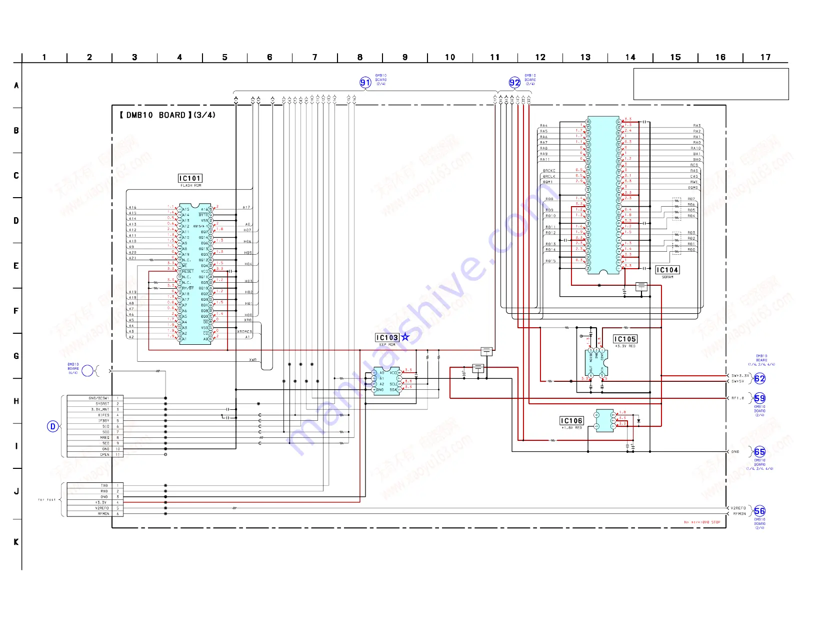Click the GND/DCSW1 pin 1 row
The height and width of the screenshot is (632, 840).
pos(95,398)
